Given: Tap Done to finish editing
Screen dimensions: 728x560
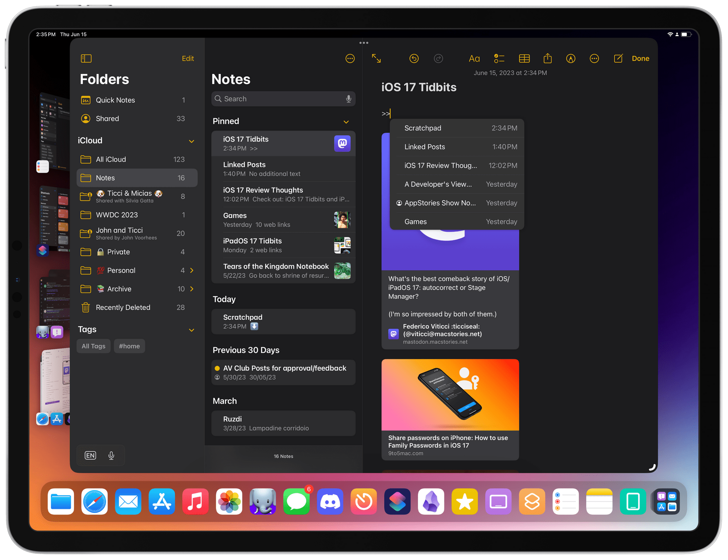Looking at the screenshot, I should pyautogui.click(x=640, y=58).
